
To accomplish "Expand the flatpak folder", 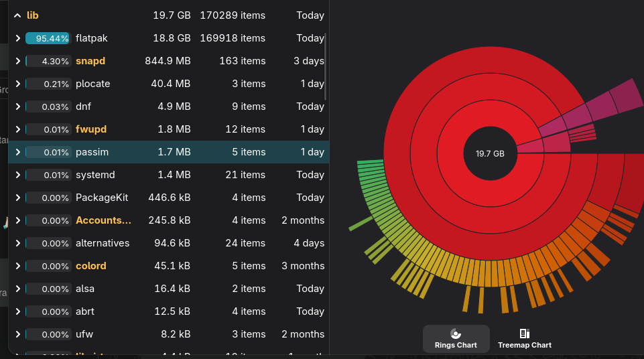I will [17, 38].
